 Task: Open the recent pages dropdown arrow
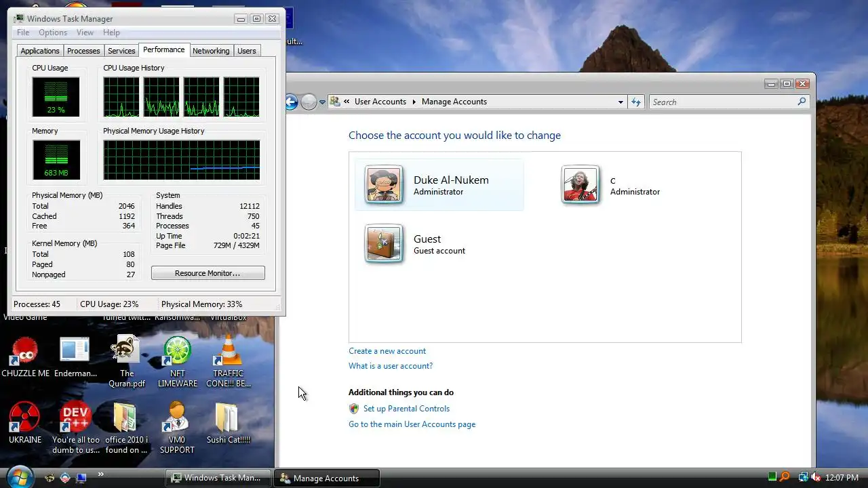point(322,102)
